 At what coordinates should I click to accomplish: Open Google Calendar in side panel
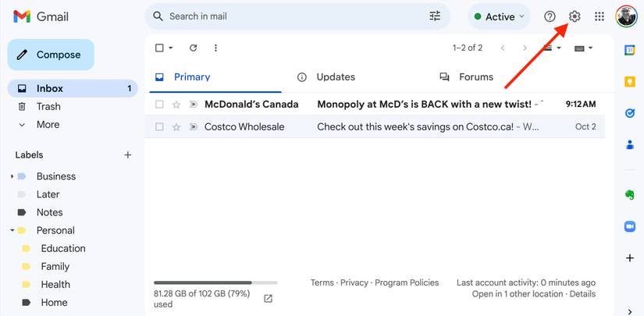629,50
